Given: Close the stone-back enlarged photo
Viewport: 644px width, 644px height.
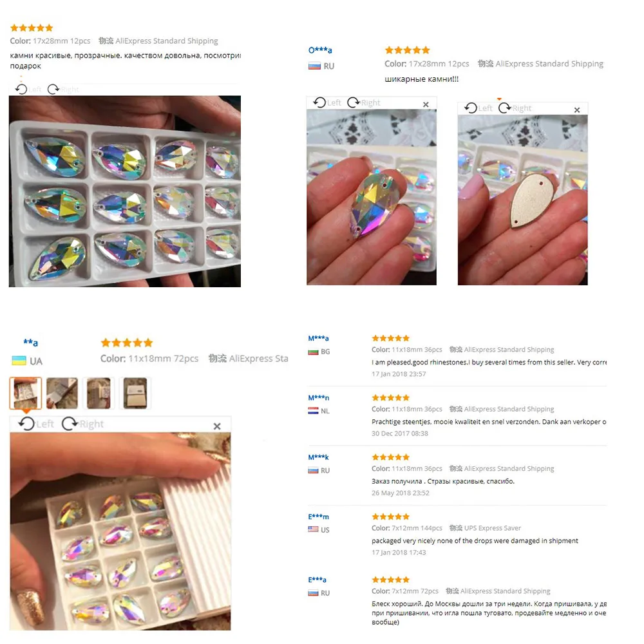Looking at the screenshot, I should (577, 110).
